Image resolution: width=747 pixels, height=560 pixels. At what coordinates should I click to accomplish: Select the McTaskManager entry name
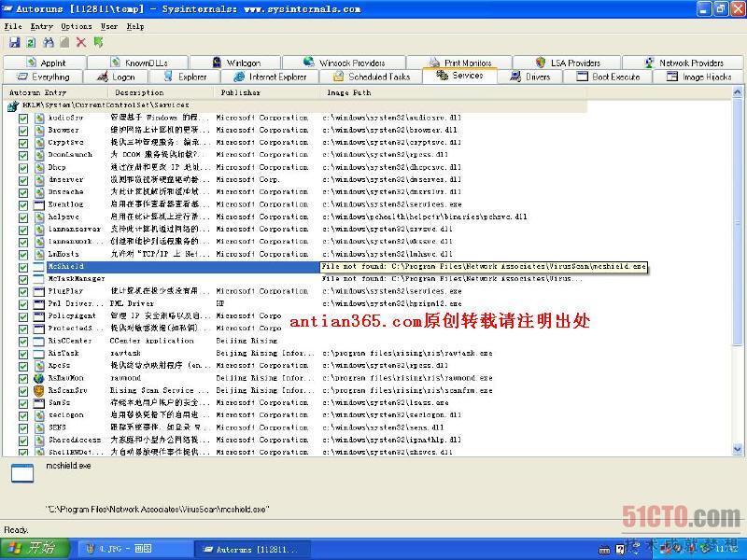pyautogui.click(x=77, y=279)
